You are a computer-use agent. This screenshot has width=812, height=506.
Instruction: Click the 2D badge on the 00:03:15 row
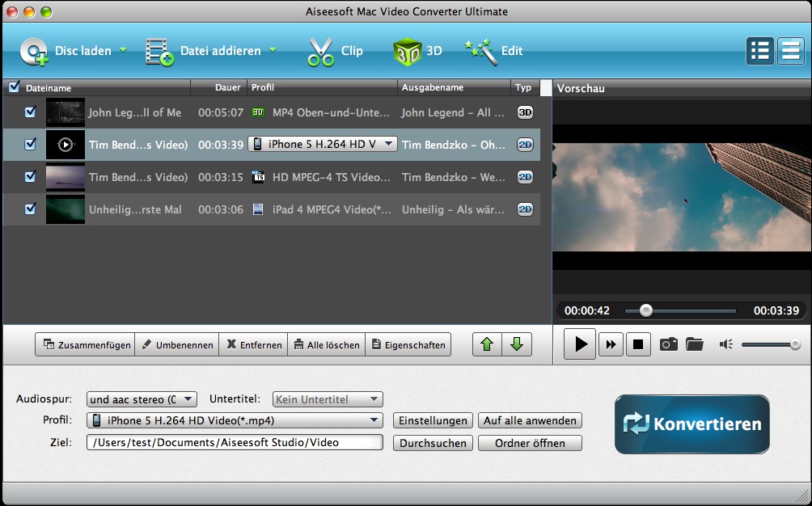[x=525, y=177]
